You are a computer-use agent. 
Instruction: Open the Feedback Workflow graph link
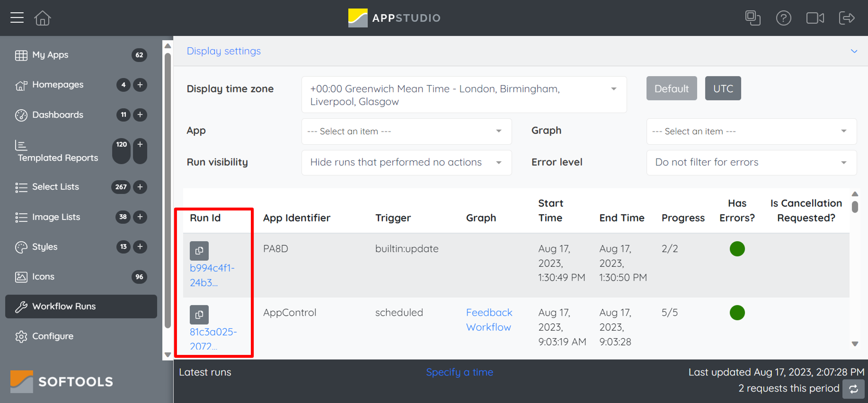(x=489, y=319)
